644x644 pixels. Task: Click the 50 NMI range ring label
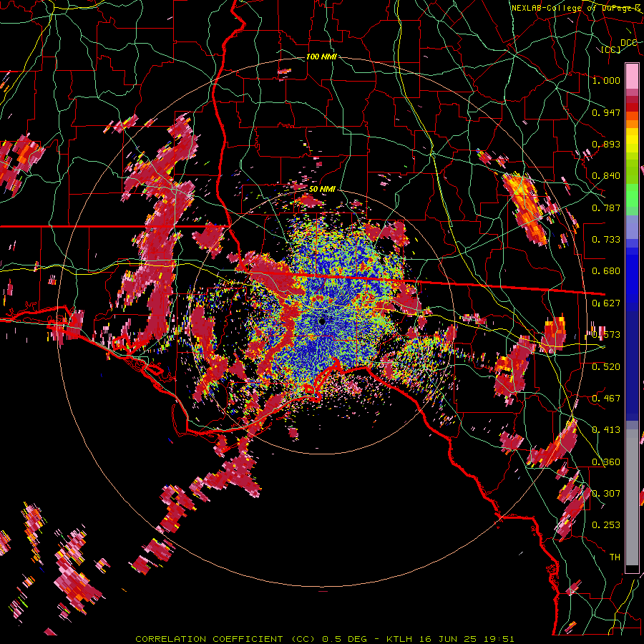(321, 189)
